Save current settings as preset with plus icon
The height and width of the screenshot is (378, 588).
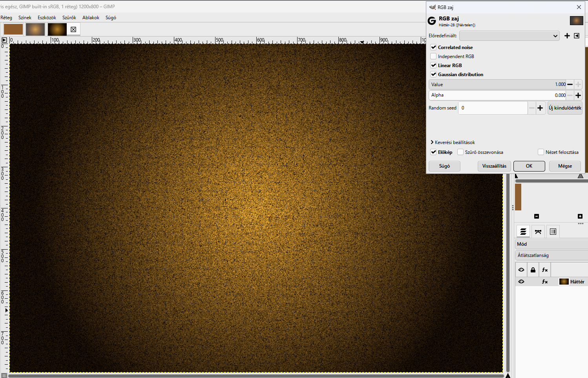pos(567,36)
